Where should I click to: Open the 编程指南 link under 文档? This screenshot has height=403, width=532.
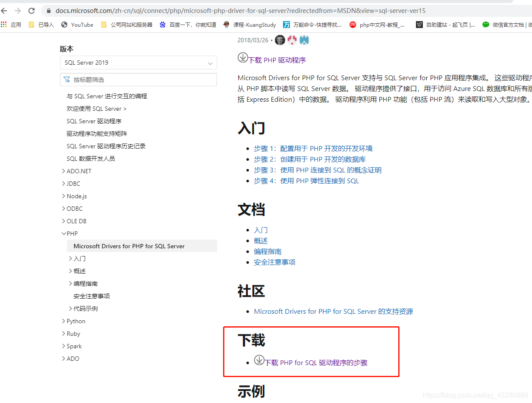tap(268, 252)
